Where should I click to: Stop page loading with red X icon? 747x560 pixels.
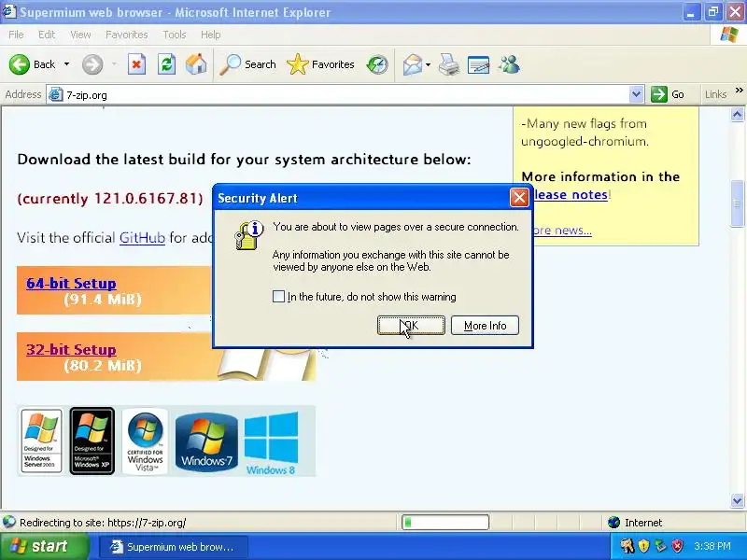click(x=136, y=64)
